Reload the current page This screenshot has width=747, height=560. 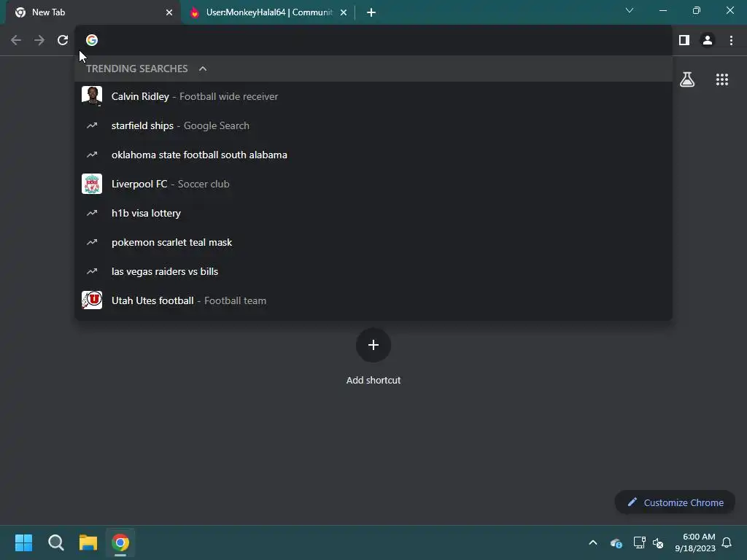coord(63,41)
